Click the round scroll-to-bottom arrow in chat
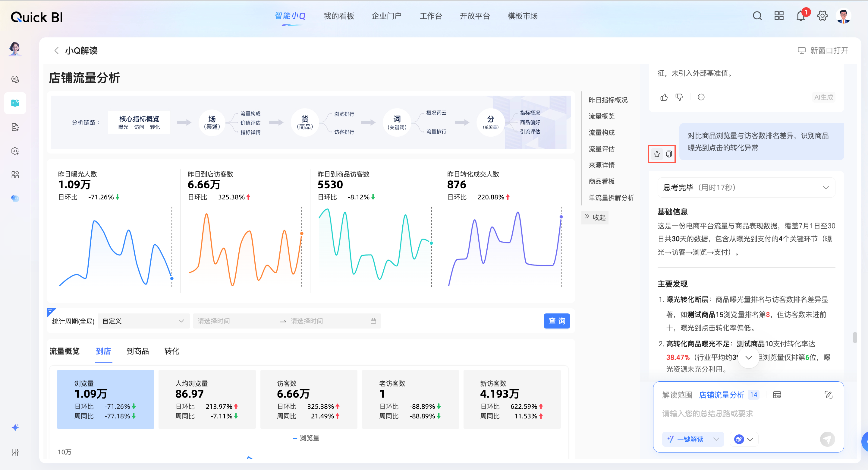 click(748, 357)
